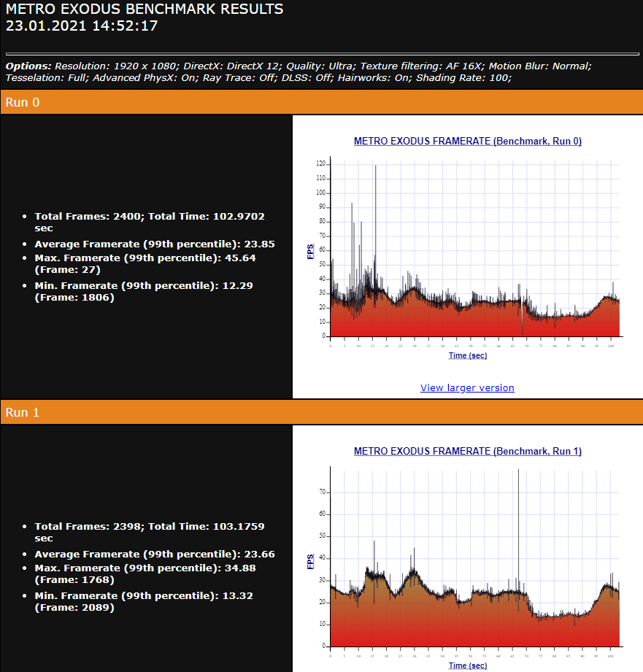Click the Options resolution settings line

(x=299, y=66)
